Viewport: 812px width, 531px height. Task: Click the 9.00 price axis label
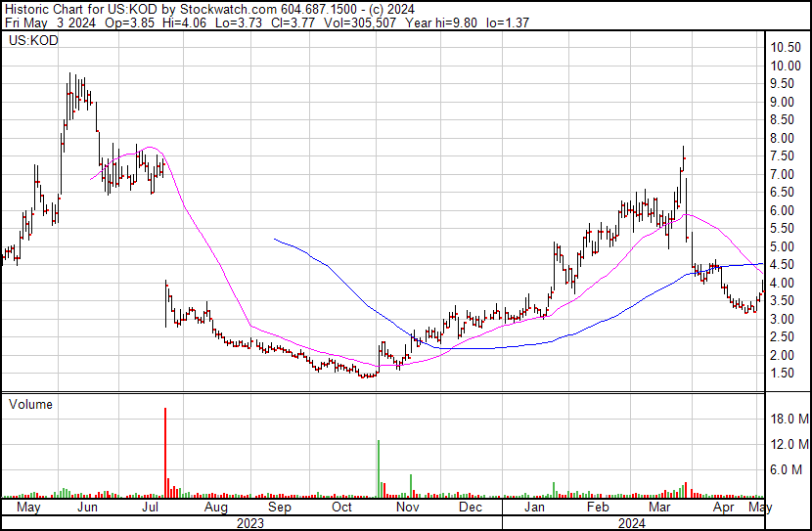pos(782,102)
